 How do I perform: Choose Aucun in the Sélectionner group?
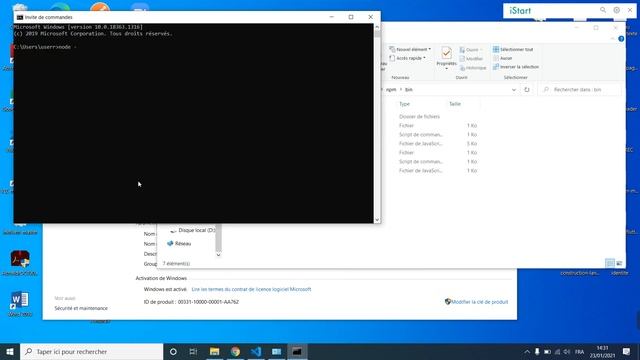502,58
